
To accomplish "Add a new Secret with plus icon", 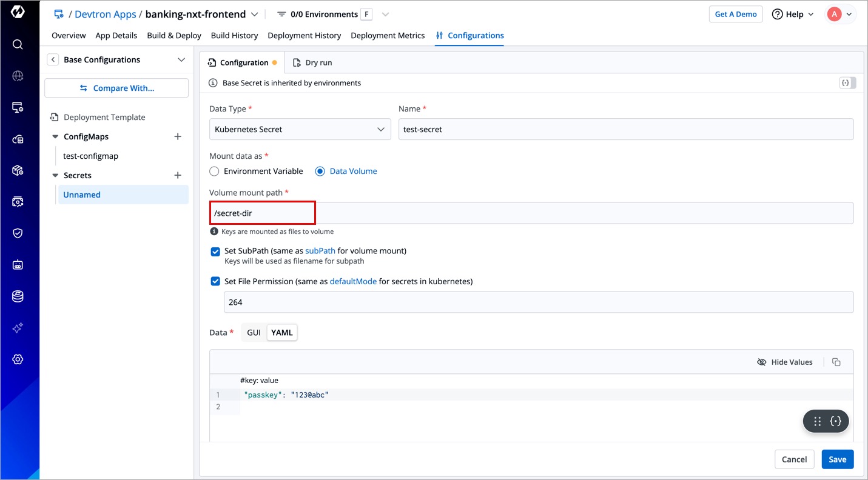I will coord(178,175).
